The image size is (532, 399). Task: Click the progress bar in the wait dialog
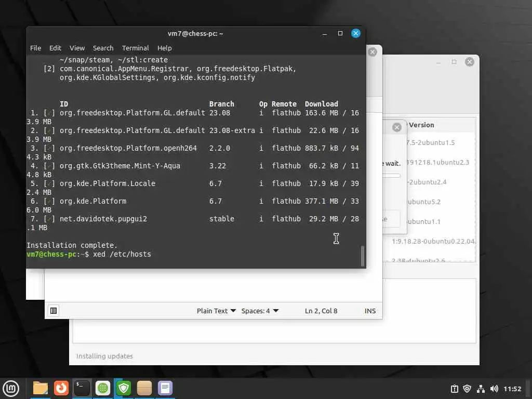tap(392, 176)
